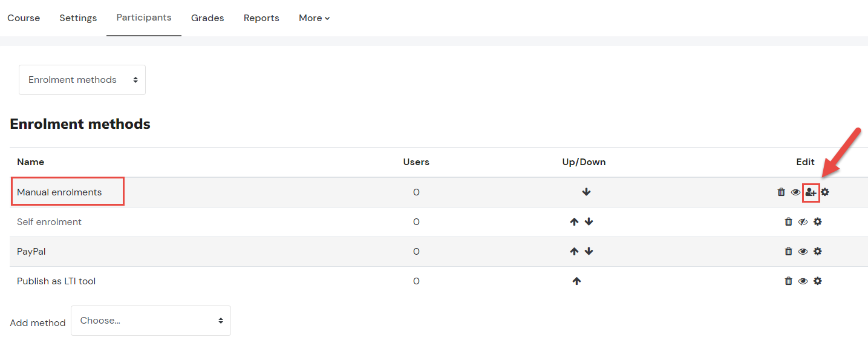Image resolution: width=868 pixels, height=343 pixels.
Task: Expand the More menu
Action: (315, 18)
